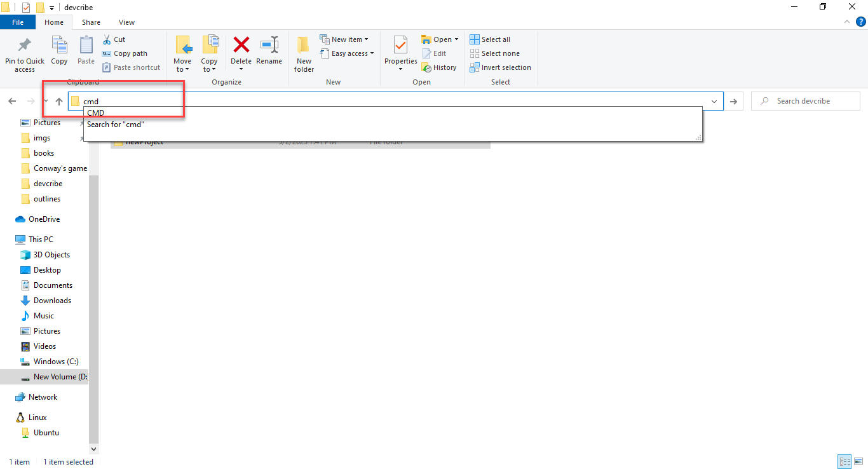
Task: Switch to the View ribbon tab
Action: pyautogui.click(x=126, y=22)
